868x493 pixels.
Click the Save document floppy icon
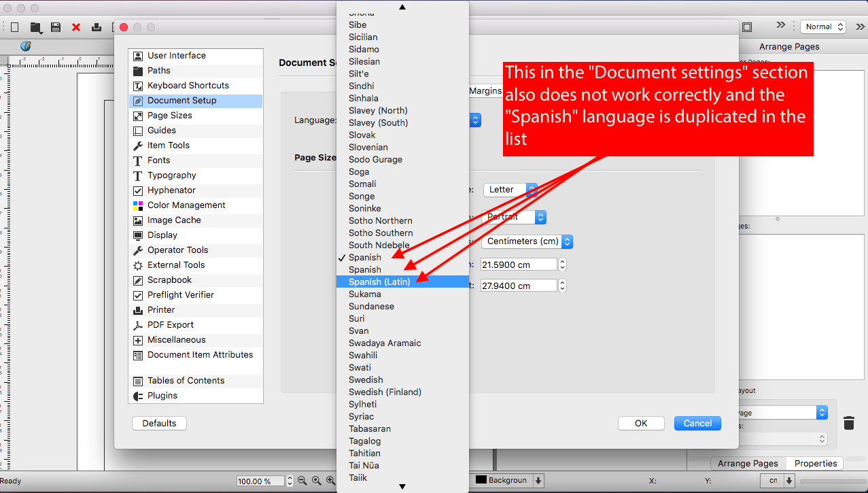56,27
